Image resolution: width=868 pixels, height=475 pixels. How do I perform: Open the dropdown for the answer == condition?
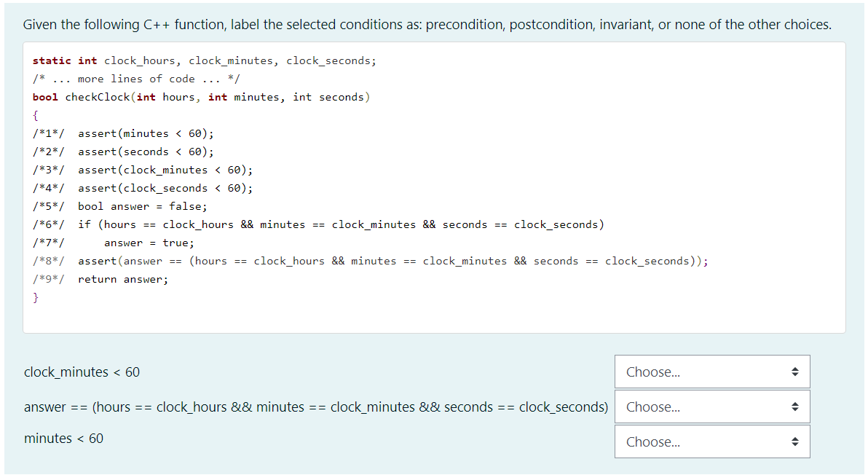(x=711, y=407)
